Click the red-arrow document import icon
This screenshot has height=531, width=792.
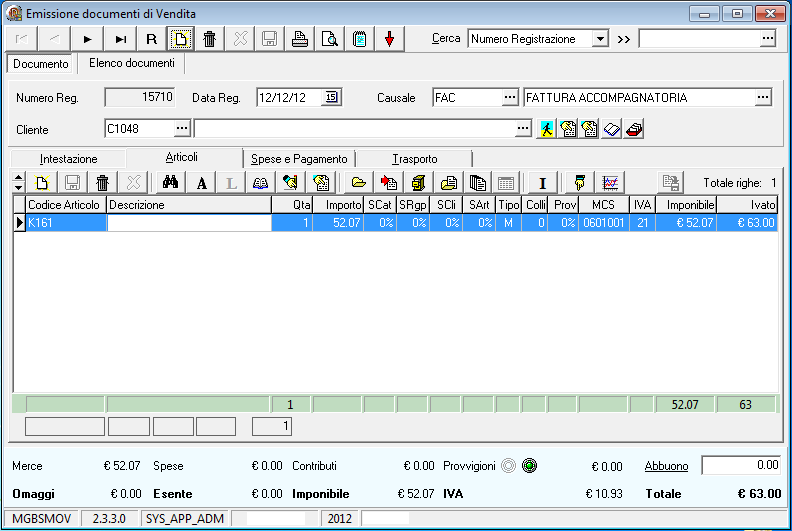(x=389, y=182)
